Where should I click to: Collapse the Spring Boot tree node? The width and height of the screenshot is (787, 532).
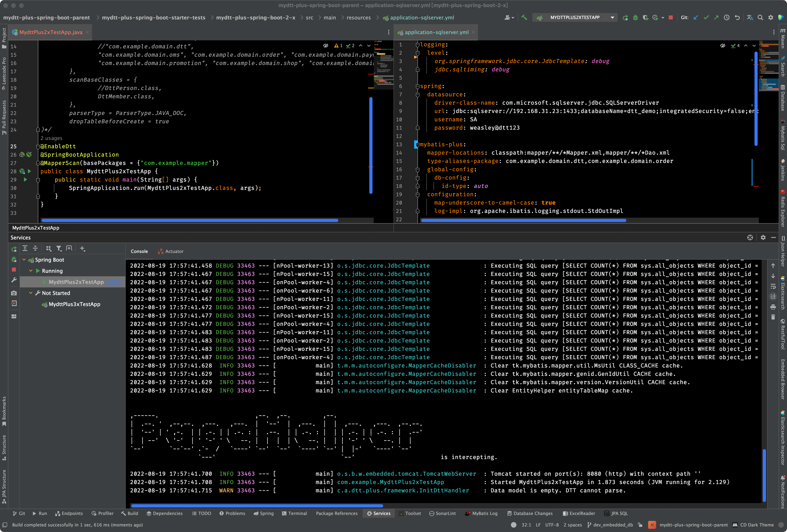click(x=24, y=260)
